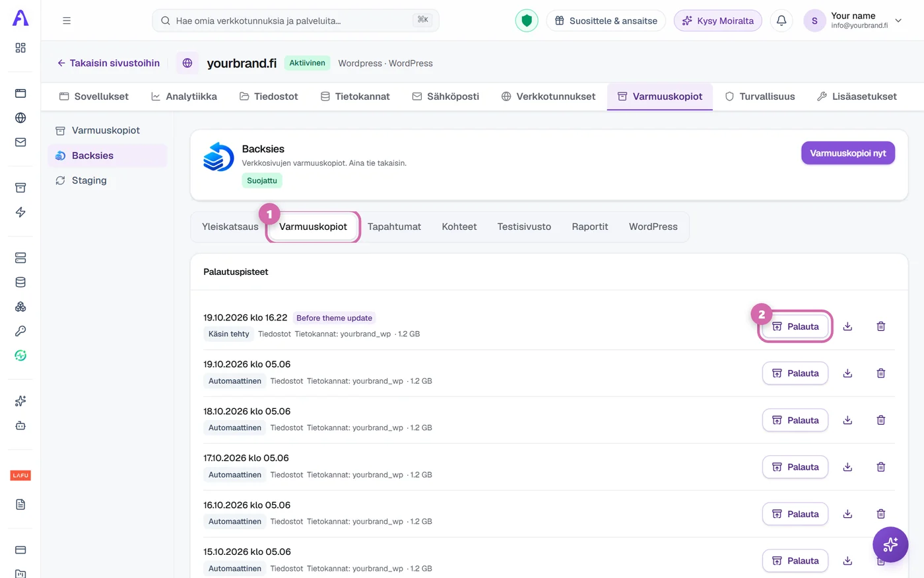Download the 19.10.2026 klo 16.22 backup
924x578 pixels.
(848, 326)
